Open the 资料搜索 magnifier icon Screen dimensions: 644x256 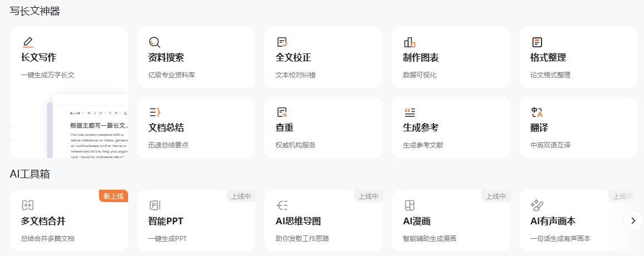click(x=155, y=42)
